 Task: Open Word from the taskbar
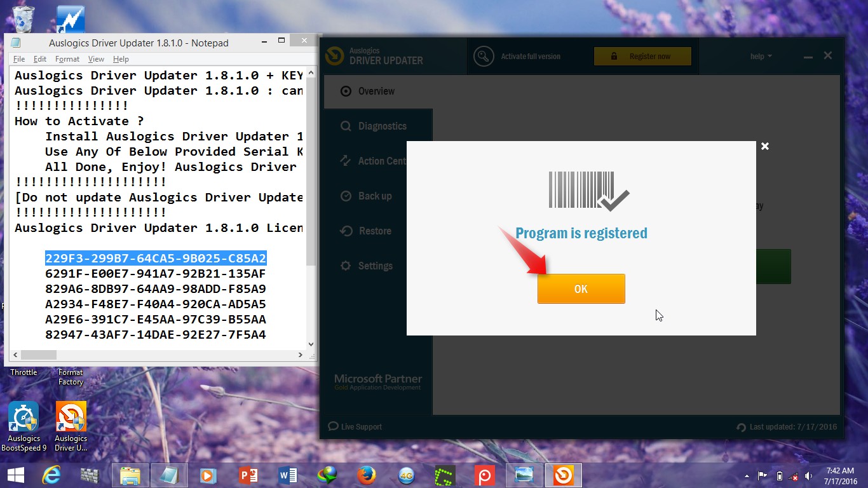[288, 475]
